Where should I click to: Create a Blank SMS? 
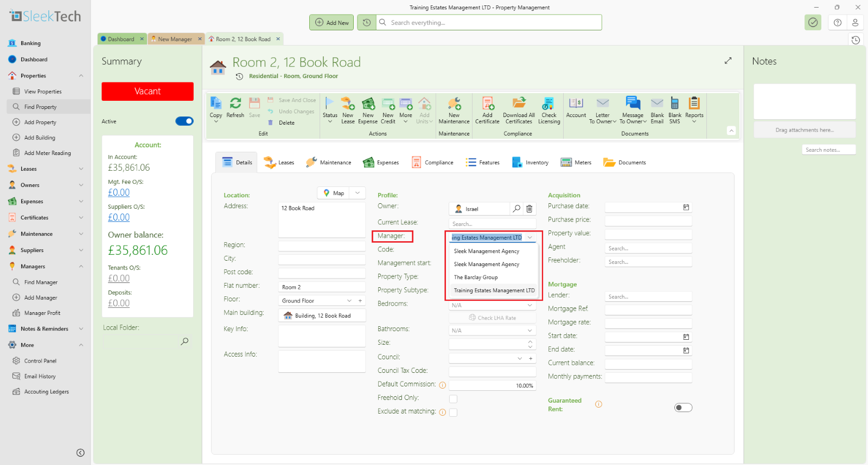pyautogui.click(x=675, y=110)
